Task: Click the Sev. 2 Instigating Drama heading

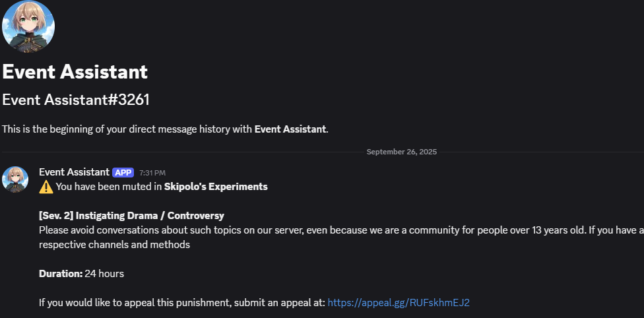Action: [131, 216]
